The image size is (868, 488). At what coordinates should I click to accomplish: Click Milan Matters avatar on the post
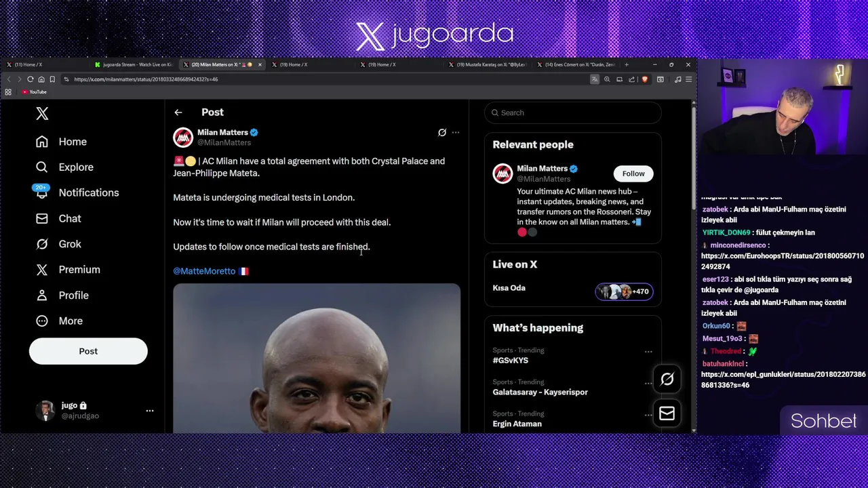(x=183, y=138)
